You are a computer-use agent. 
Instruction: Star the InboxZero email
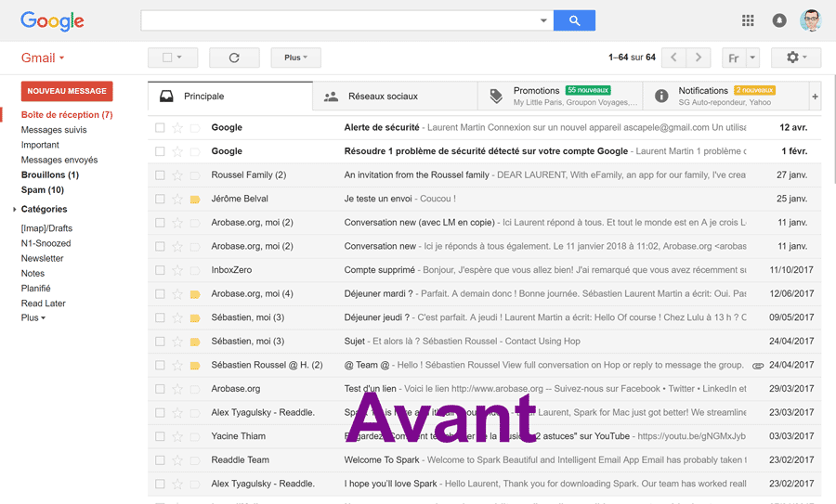point(177,270)
